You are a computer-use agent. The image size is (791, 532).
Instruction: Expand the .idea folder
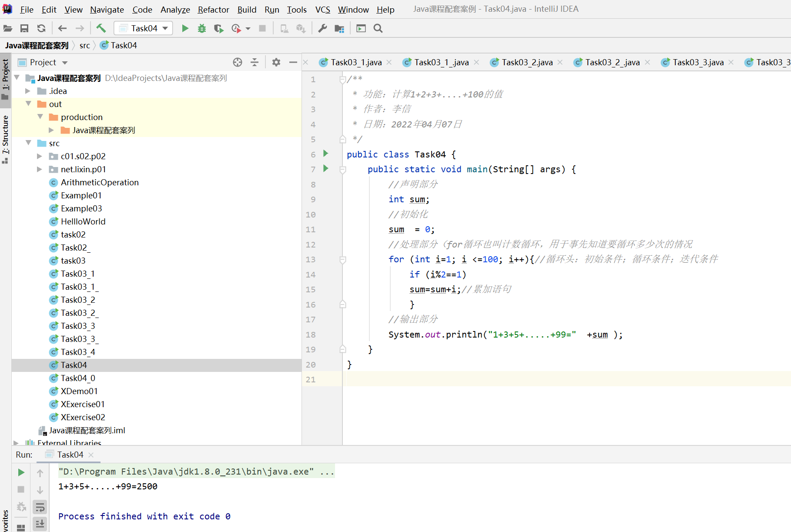click(x=28, y=91)
